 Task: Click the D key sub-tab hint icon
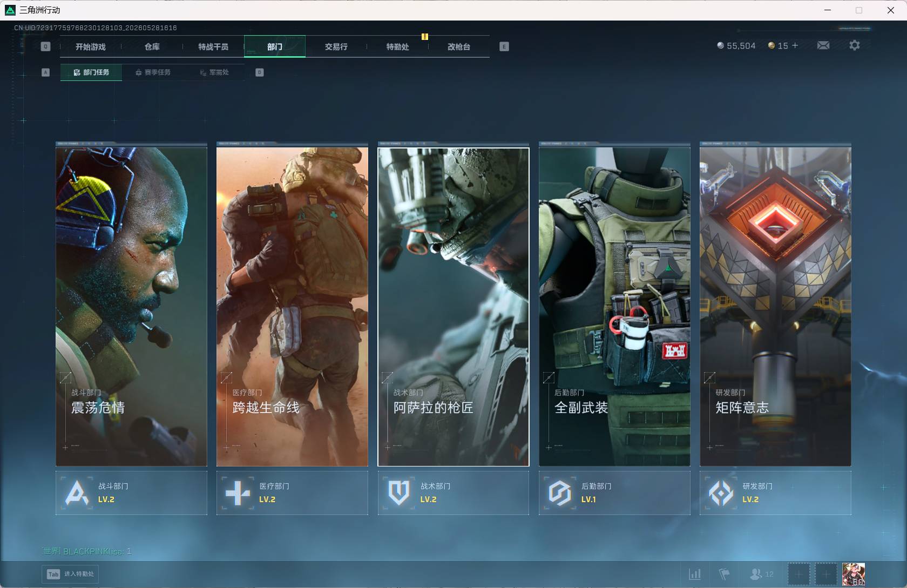tap(259, 72)
